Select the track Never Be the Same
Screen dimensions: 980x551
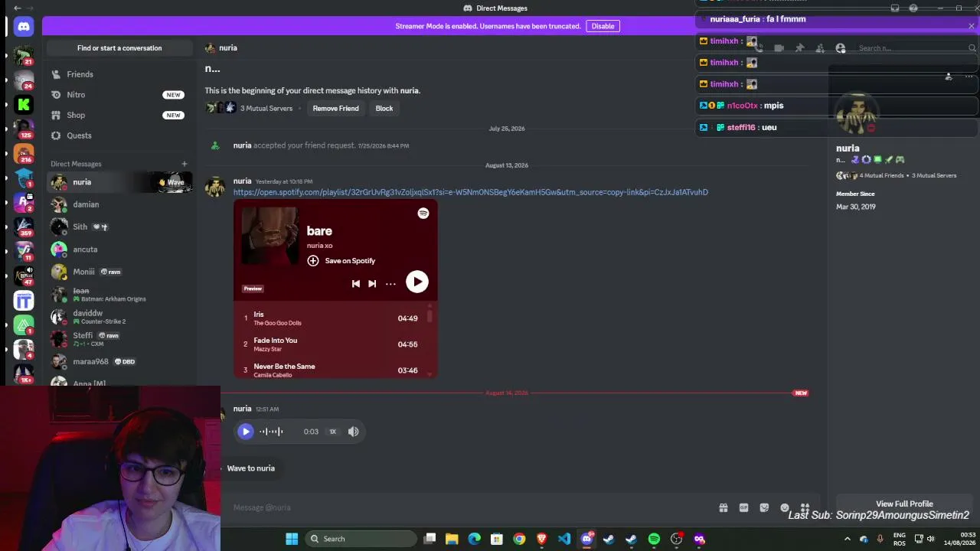(x=332, y=370)
